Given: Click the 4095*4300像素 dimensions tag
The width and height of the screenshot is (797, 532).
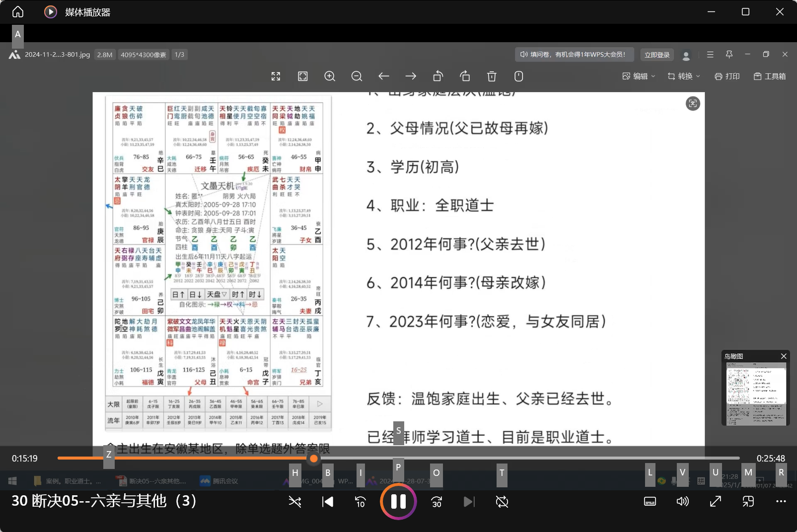Looking at the screenshot, I should tap(144, 55).
